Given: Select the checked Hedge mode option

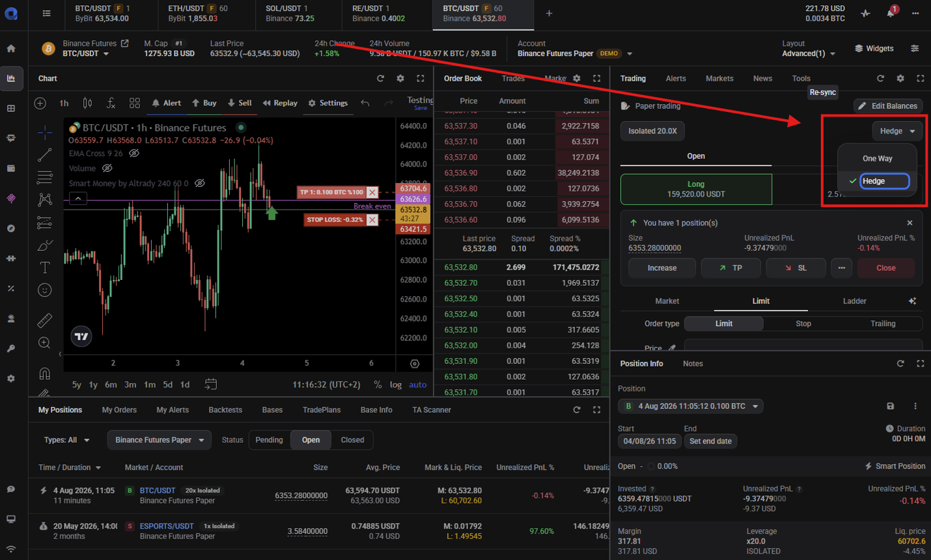Looking at the screenshot, I should coord(877,181).
